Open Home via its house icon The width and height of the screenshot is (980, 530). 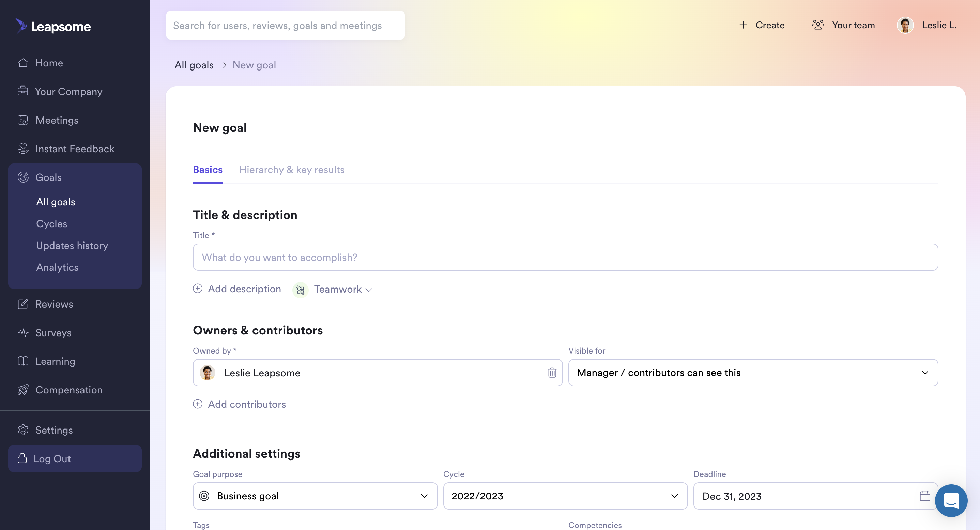(23, 63)
